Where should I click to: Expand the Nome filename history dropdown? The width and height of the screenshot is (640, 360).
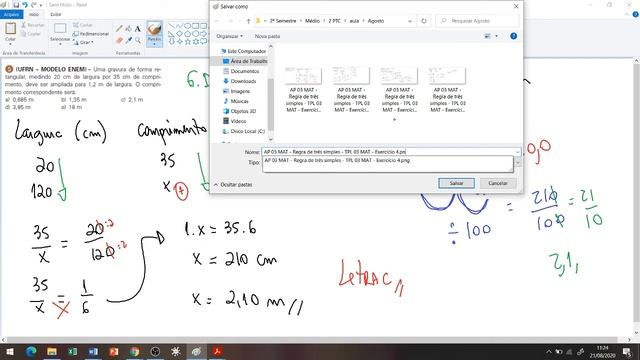click(x=518, y=152)
